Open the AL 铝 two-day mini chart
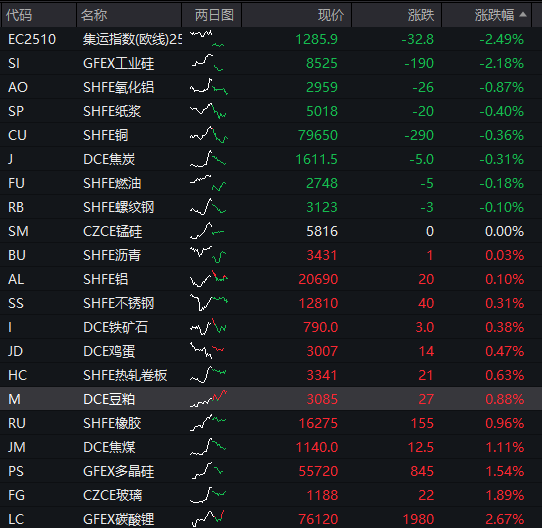Image resolution: width=542 pixels, height=528 pixels. point(209,279)
